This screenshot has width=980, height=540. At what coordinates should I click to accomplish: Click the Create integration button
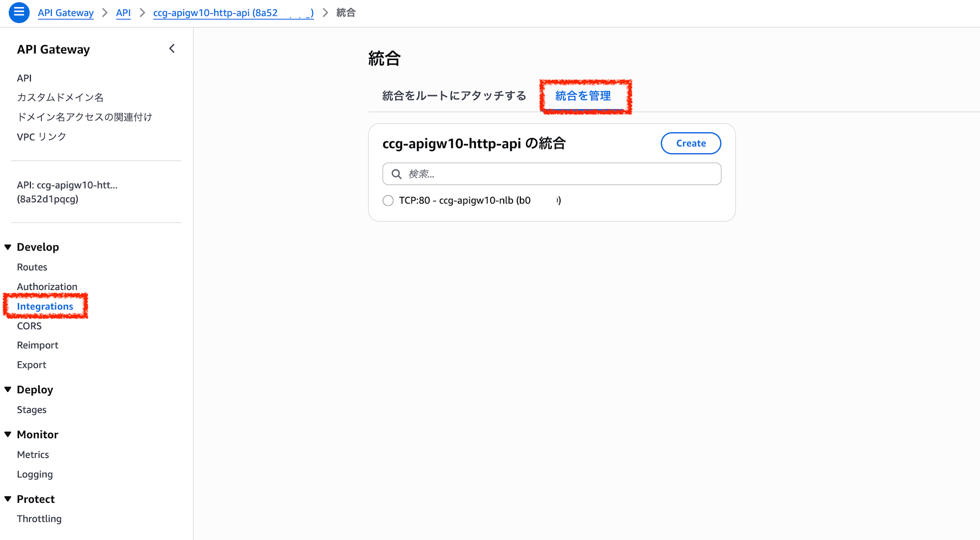[691, 143]
